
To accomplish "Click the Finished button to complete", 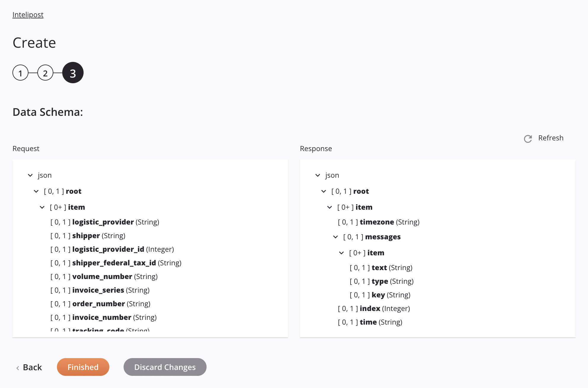I will [83, 366].
